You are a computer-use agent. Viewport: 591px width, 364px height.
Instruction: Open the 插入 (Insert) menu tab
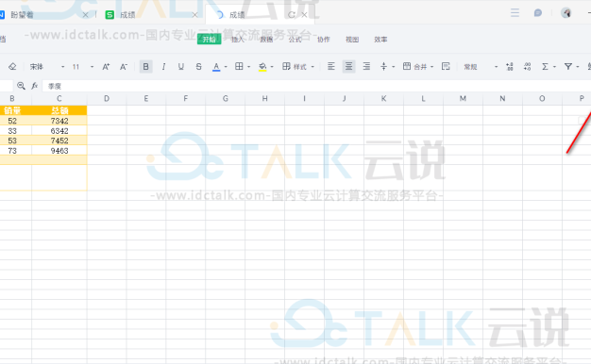[x=238, y=40]
